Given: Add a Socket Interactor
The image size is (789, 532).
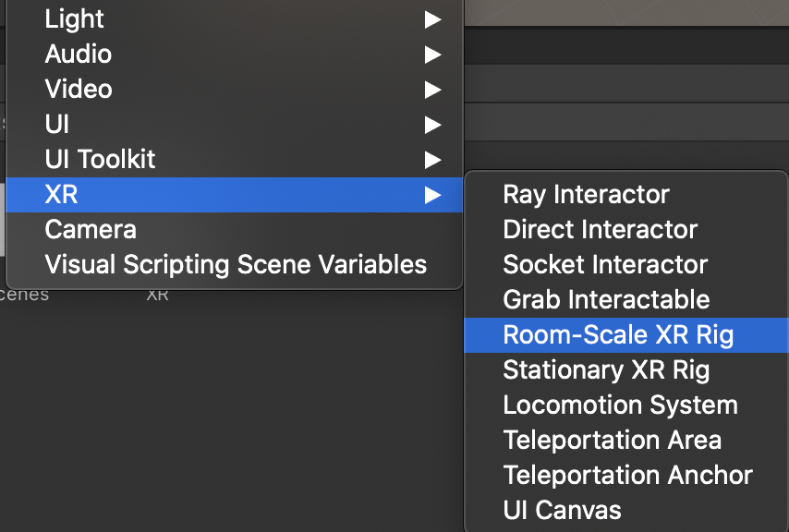Looking at the screenshot, I should click(626, 265).
